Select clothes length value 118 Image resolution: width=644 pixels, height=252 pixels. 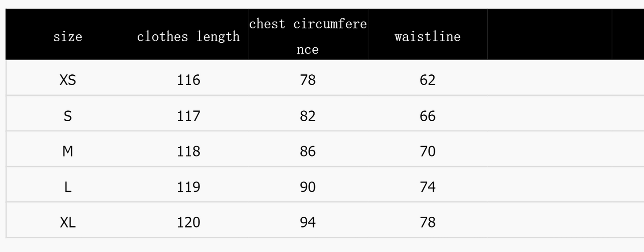[x=189, y=152]
